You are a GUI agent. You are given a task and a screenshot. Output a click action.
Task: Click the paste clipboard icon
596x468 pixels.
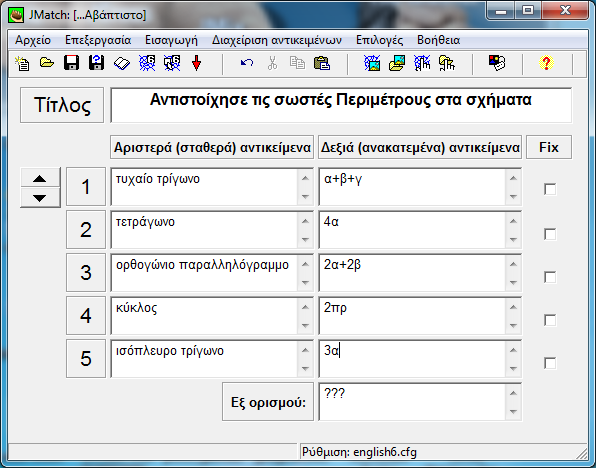(x=322, y=63)
